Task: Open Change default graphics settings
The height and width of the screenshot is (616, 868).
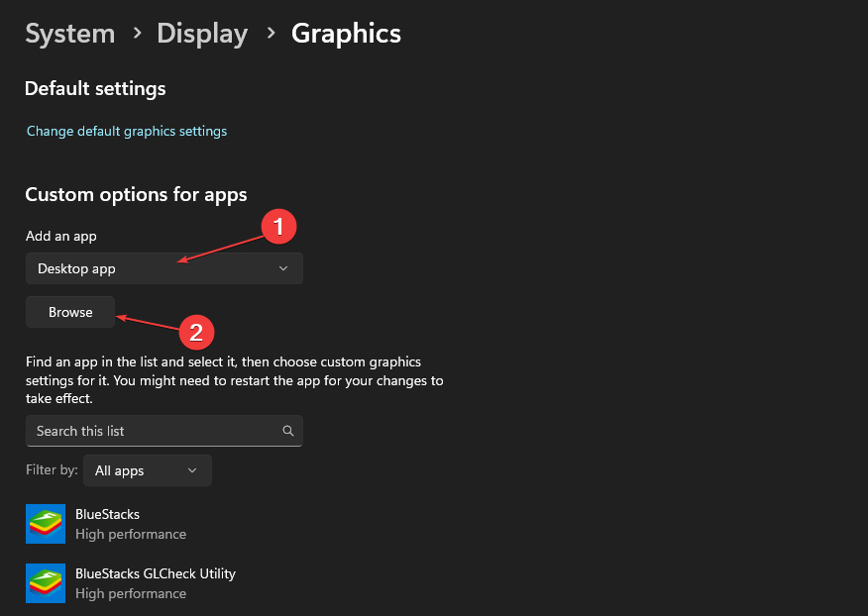Action: tap(126, 131)
